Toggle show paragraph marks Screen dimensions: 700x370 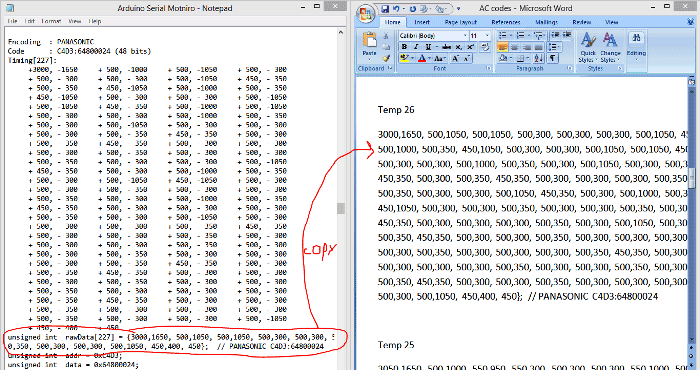click(x=553, y=58)
